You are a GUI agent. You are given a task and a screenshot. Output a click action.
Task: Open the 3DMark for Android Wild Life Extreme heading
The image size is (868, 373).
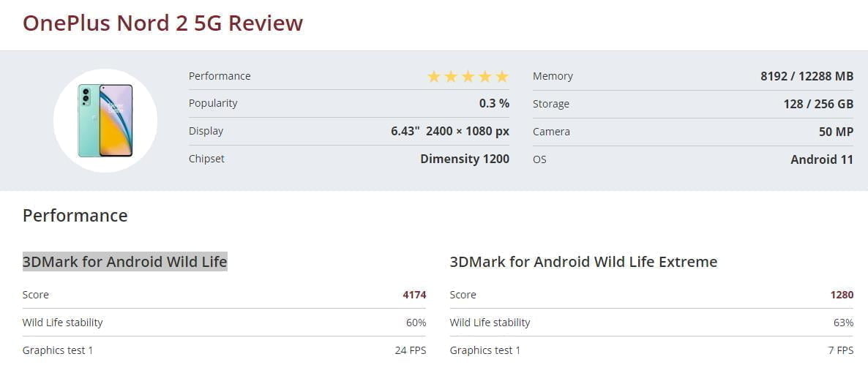pos(583,262)
